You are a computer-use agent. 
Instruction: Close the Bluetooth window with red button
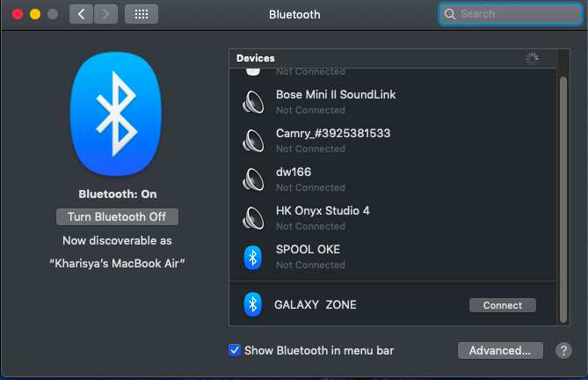(18, 14)
